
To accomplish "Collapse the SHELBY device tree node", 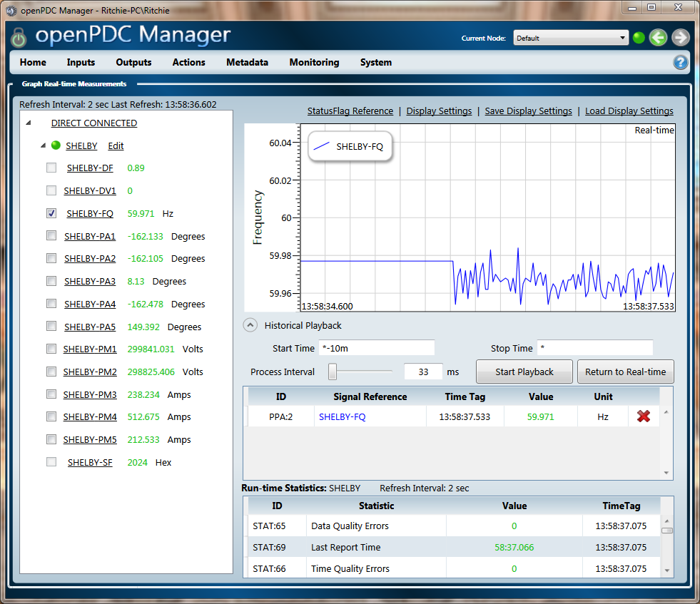I will (44, 145).
